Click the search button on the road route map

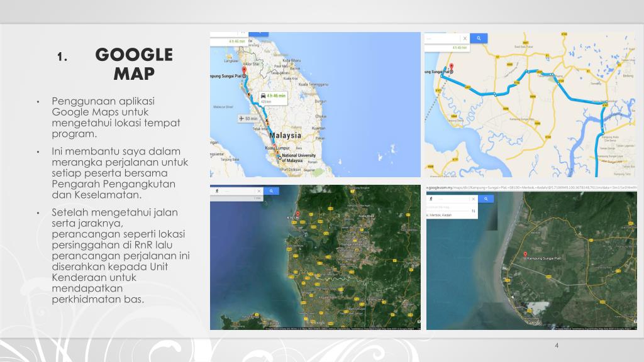(x=479, y=38)
